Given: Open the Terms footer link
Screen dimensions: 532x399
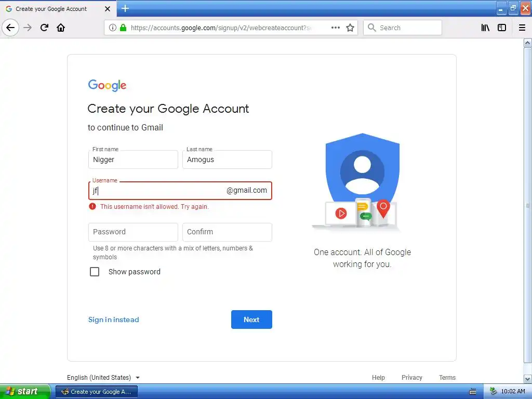Looking at the screenshot, I should (x=447, y=377).
